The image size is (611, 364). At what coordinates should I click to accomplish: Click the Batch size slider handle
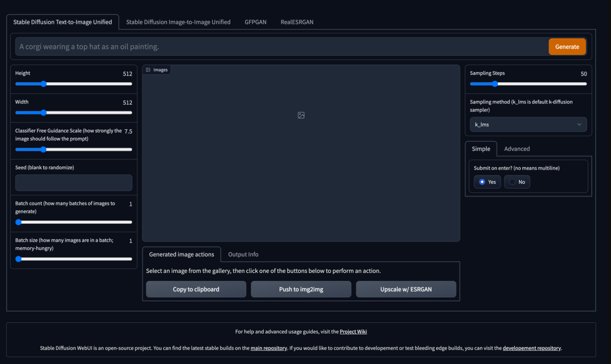coord(18,259)
